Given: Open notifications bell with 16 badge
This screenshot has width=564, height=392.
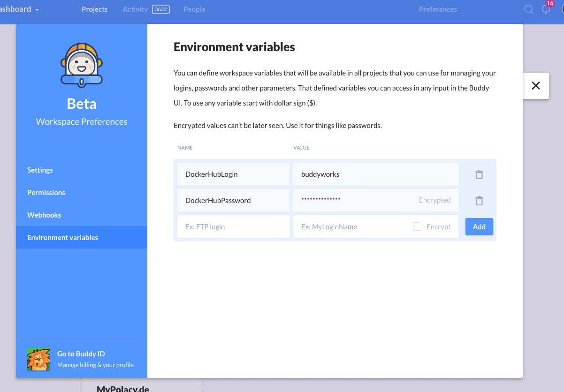Looking at the screenshot, I should click(x=546, y=9).
